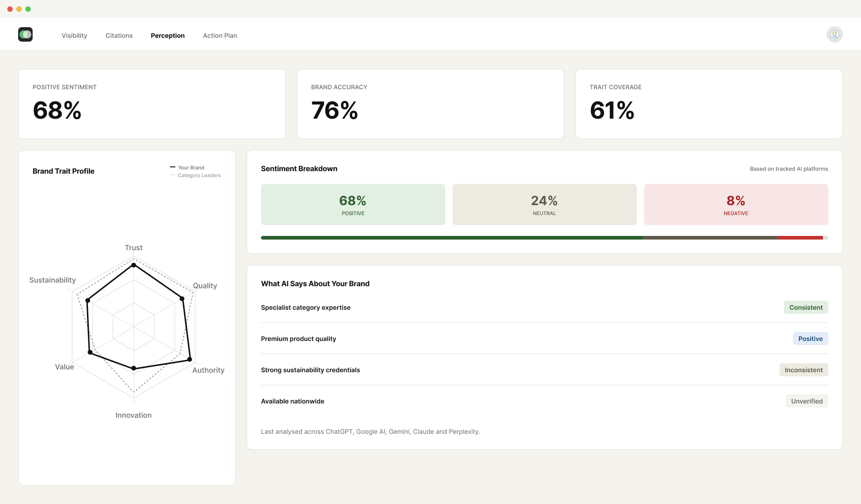861x504 pixels.
Task: Open the user profile avatar
Action: (x=834, y=34)
